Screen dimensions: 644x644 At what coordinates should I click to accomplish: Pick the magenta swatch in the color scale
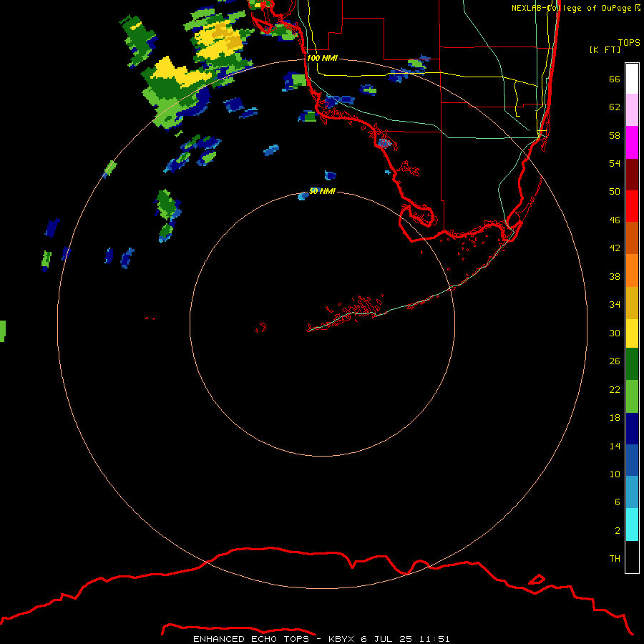tap(632, 142)
